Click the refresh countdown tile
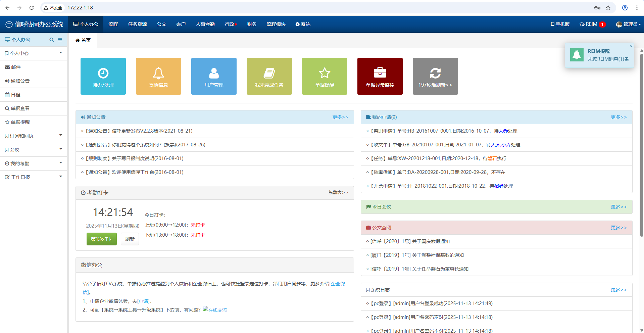This screenshot has width=644, height=333. pyautogui.click(x=435, y=76)
